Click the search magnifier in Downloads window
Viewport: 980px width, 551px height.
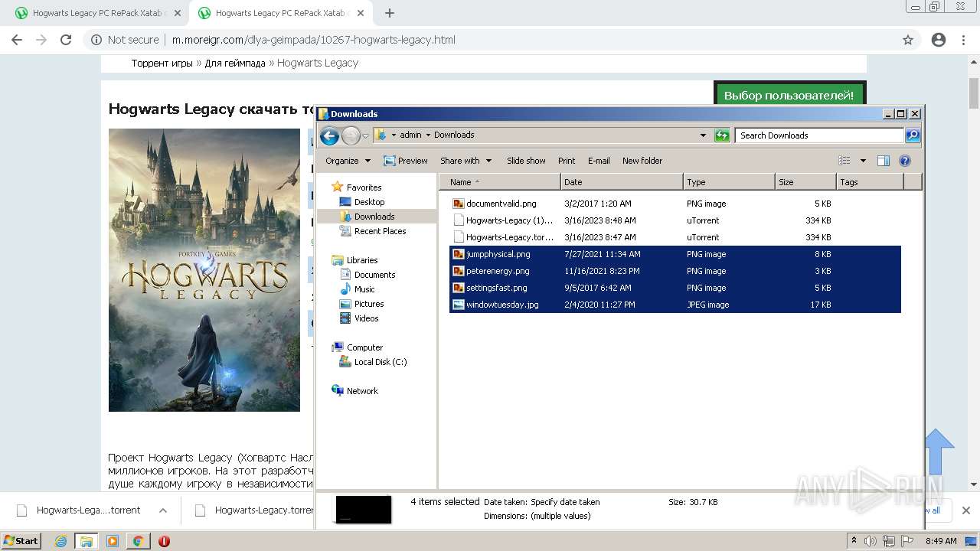(912, 135)
